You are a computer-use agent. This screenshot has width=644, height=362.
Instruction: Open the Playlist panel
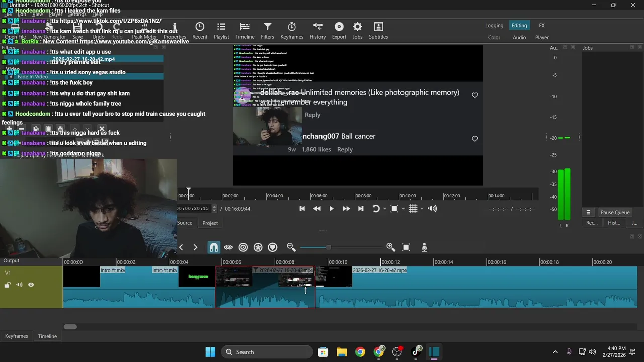tap(221, 30)
